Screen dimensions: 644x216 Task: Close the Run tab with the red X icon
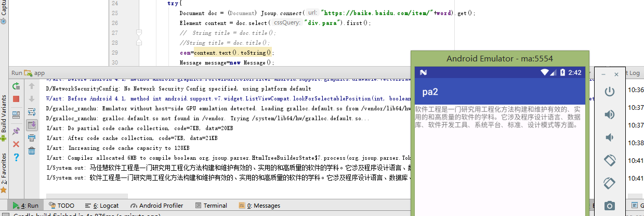tap(16, 144)
